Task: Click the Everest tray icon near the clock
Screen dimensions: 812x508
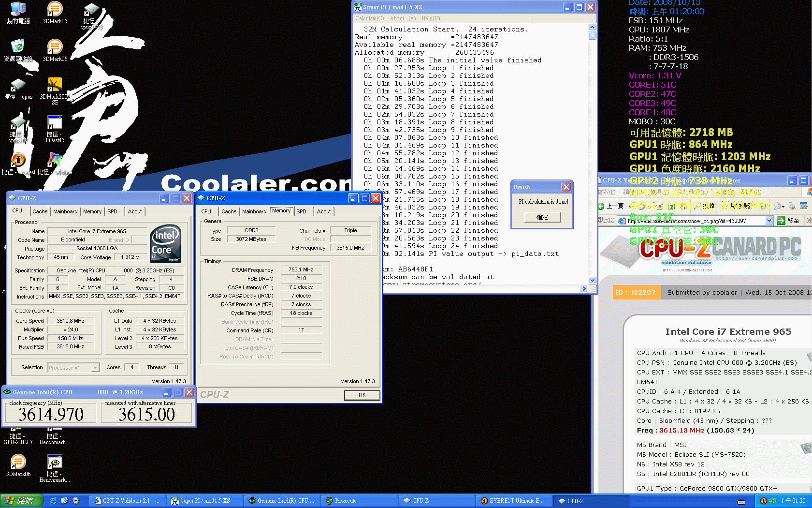Action: coord(764,501)
